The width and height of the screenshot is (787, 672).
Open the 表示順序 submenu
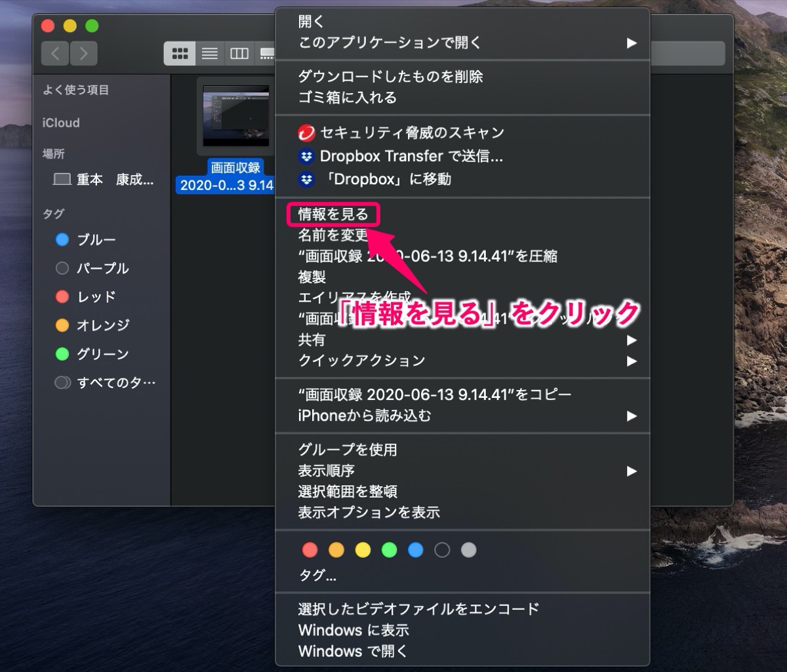point(462,471)
